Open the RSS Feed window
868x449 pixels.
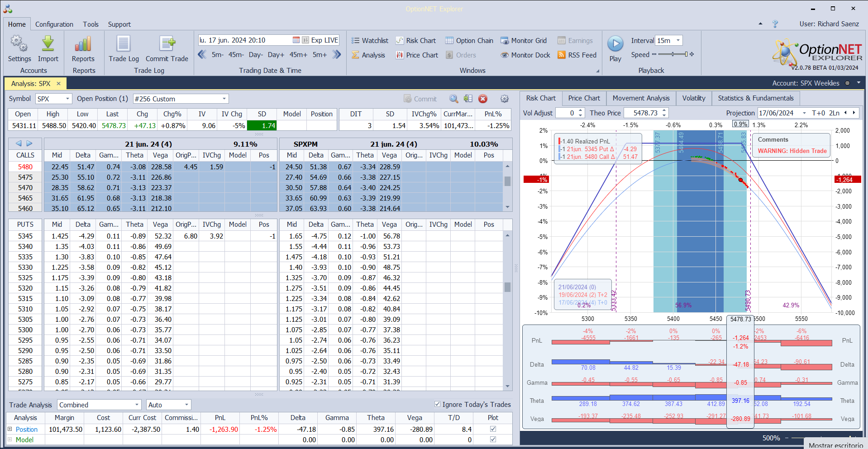tap(577, 55)
